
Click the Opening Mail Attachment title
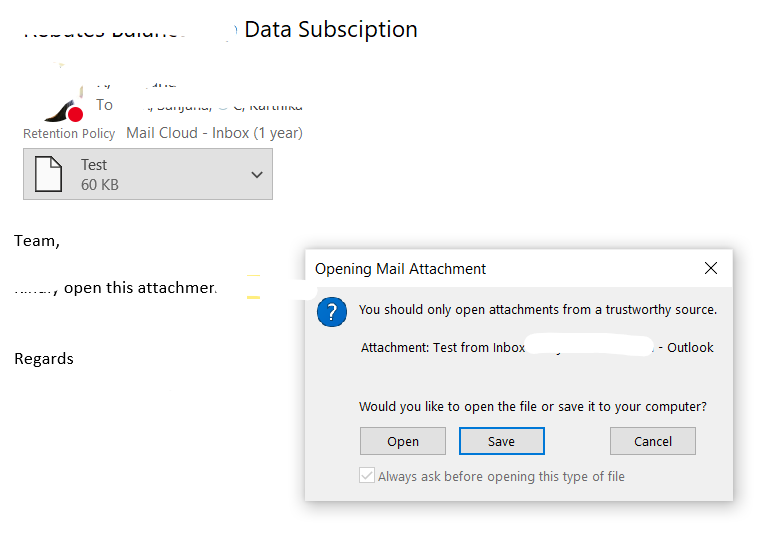coord(400,268)
